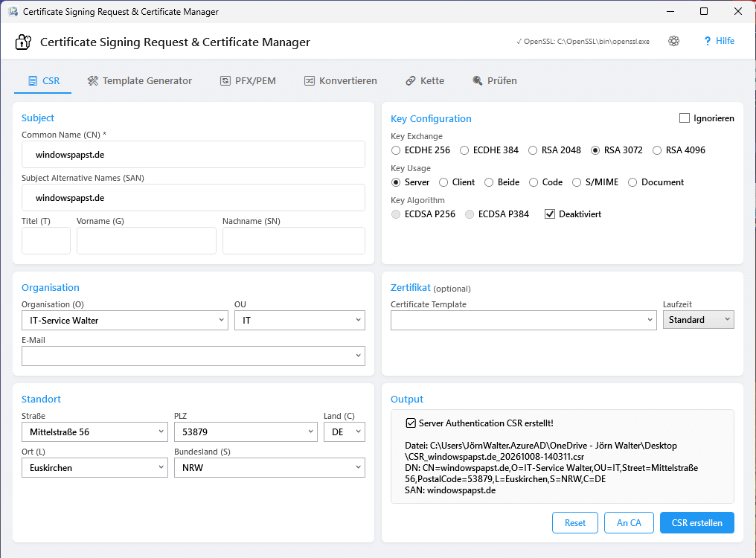Open settings via the gear icon

click(x=673, y=41)
